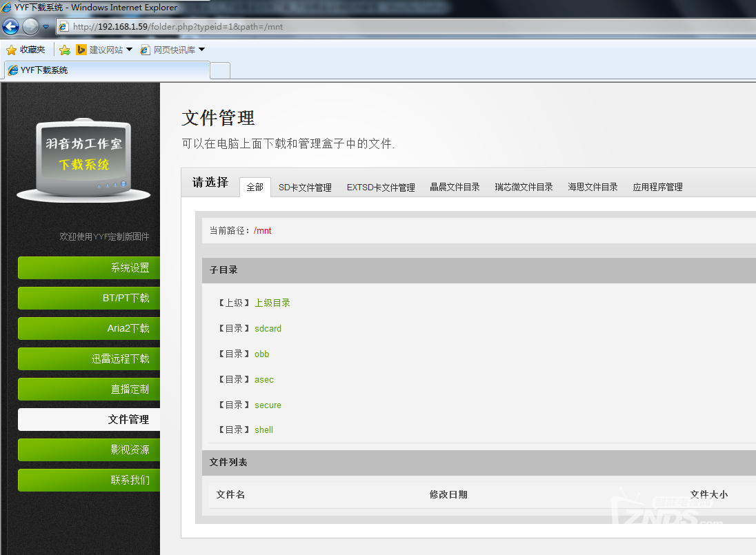
Task: Open the shell directory link
Action: pos(263,430)
